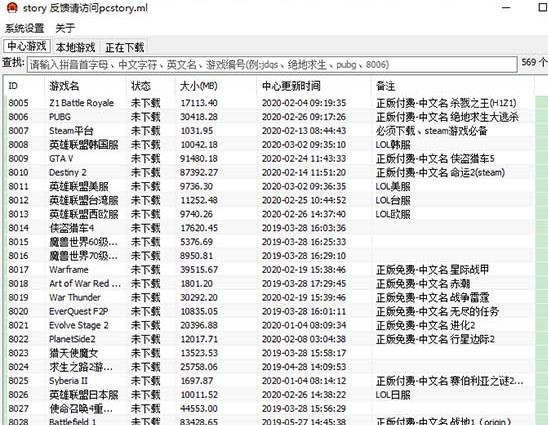
Task: Click the story app icon in title bar
Action: [12, 8]
